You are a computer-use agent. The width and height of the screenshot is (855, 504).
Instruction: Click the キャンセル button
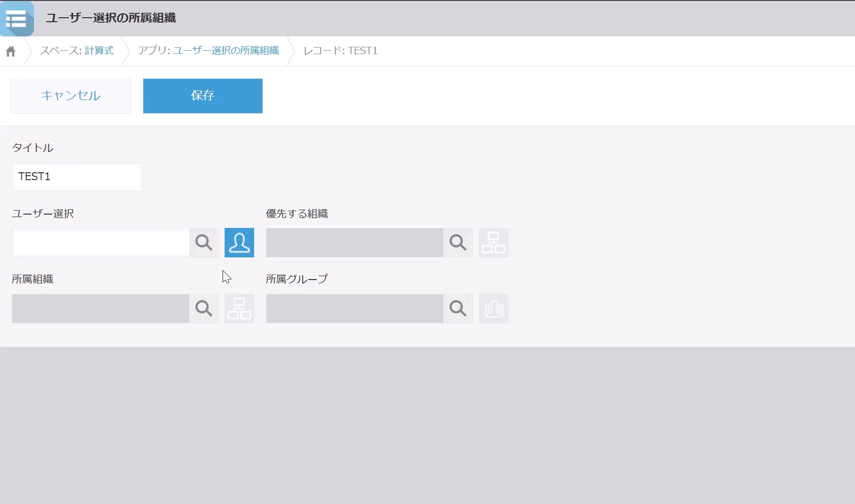point(71,96)
